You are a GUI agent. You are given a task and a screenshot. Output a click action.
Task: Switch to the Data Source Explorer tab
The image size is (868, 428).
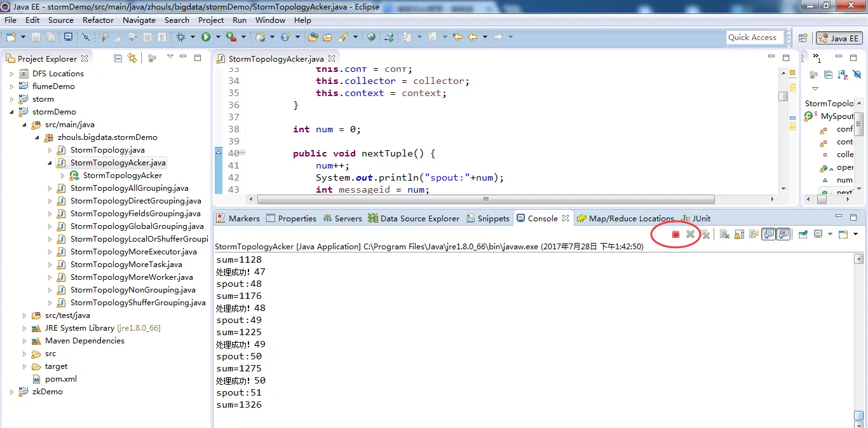point(413,218)
